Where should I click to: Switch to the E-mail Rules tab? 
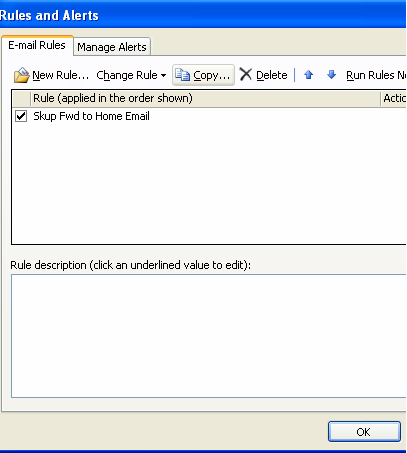point(37,45)
